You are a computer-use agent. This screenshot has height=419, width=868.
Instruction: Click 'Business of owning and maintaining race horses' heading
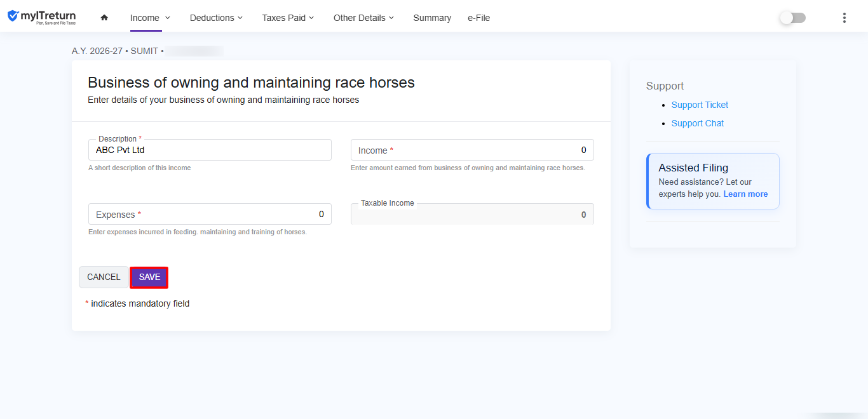point(251,83)
